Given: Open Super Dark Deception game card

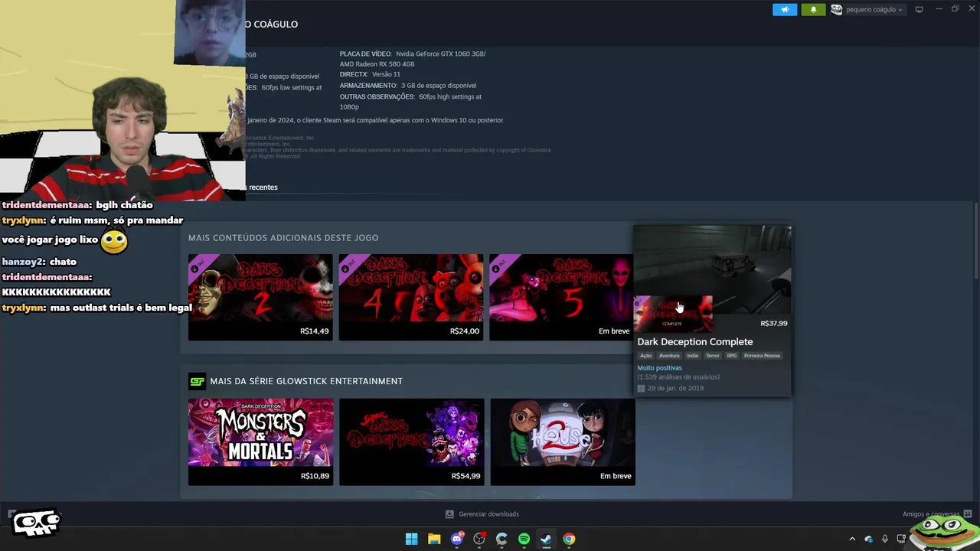Looking at the screenshot, I should [x=412, y=442].
